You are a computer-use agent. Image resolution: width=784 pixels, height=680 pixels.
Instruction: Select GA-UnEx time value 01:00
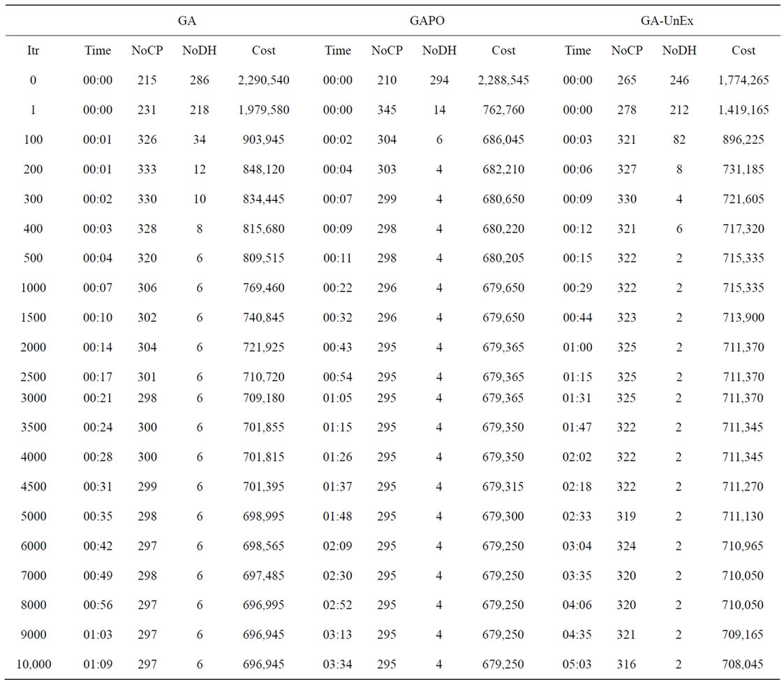(x=577, y=347)
